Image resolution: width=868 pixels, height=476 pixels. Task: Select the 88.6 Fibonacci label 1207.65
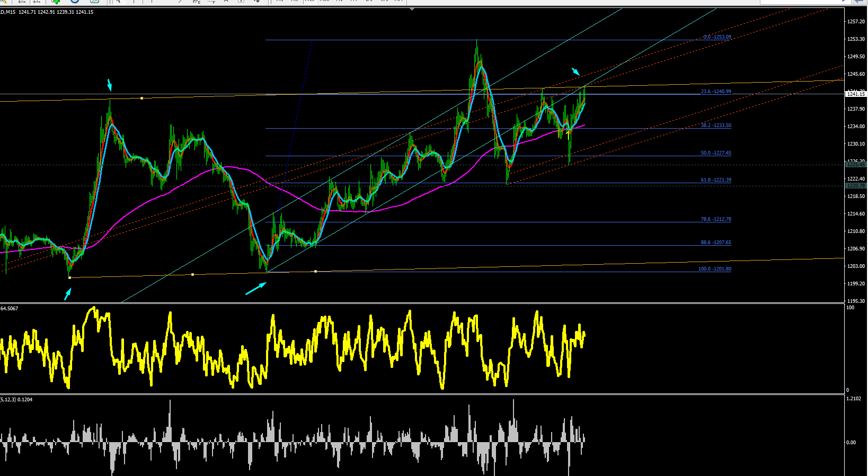pyautogui.click(x=716, y=243)
